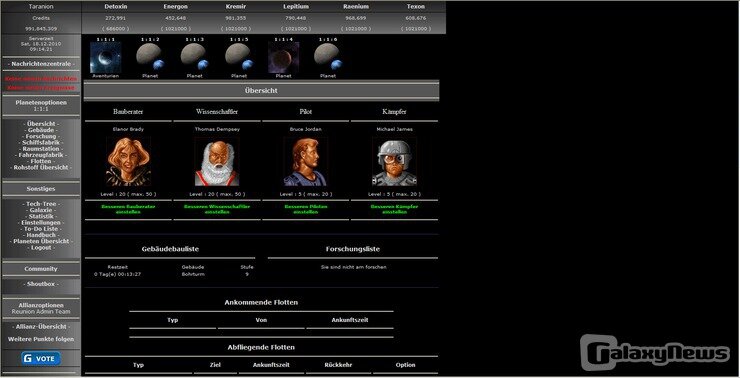This screenshot has width=740, height=378.
Task: Click the Bohrturm building entry
Action: 193,274
